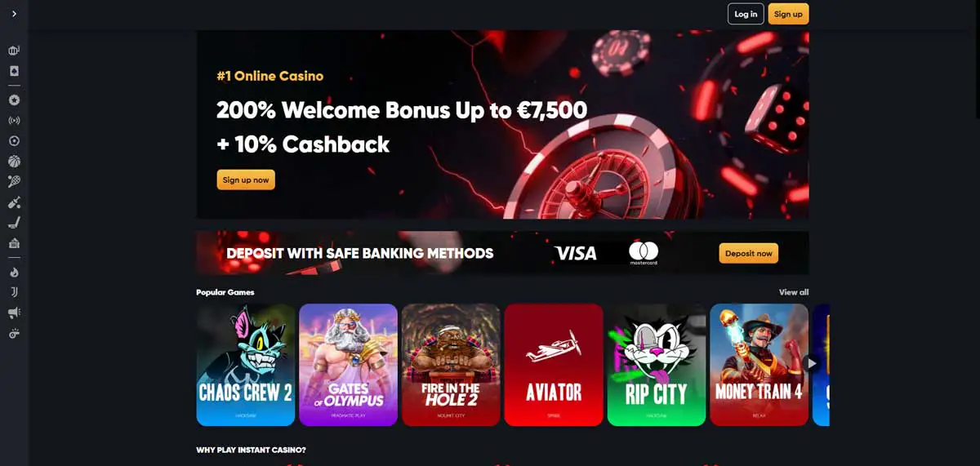Launch the Aviator game tile
Image resolution: width=980 pixels, height=466 pixels.
(x=554, y=365)
